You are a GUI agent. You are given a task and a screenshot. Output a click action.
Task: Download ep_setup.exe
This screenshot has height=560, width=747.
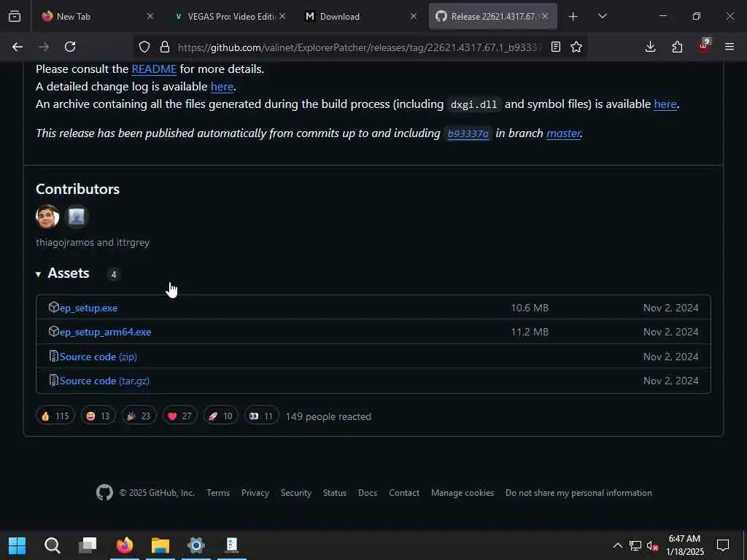(x=88, y=308)
